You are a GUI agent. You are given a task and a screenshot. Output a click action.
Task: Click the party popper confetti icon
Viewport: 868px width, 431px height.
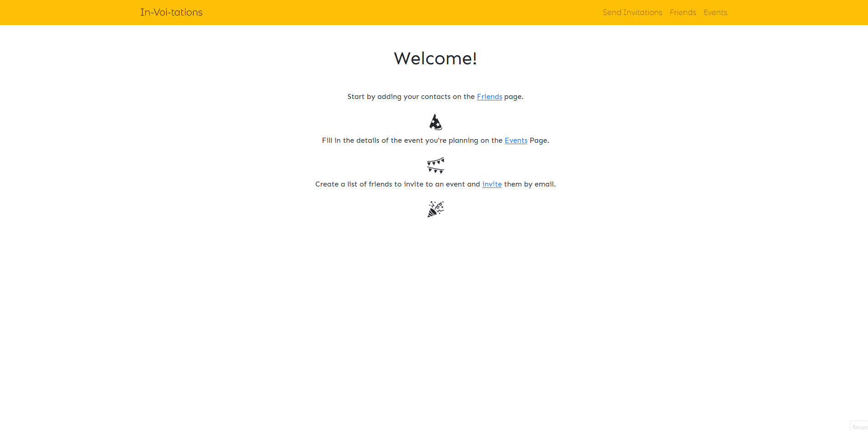tap(436, 209)
